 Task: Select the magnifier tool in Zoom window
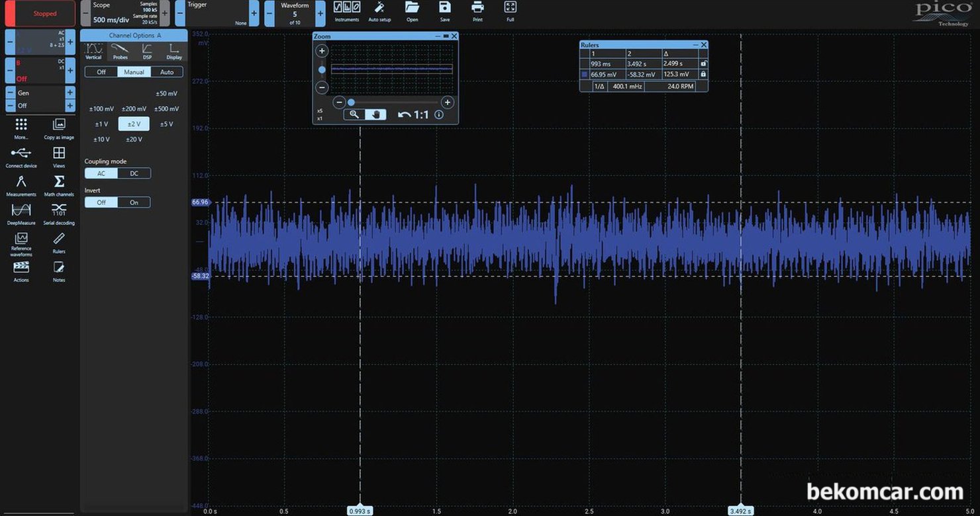pyautogui.click(x=354, y=114)
